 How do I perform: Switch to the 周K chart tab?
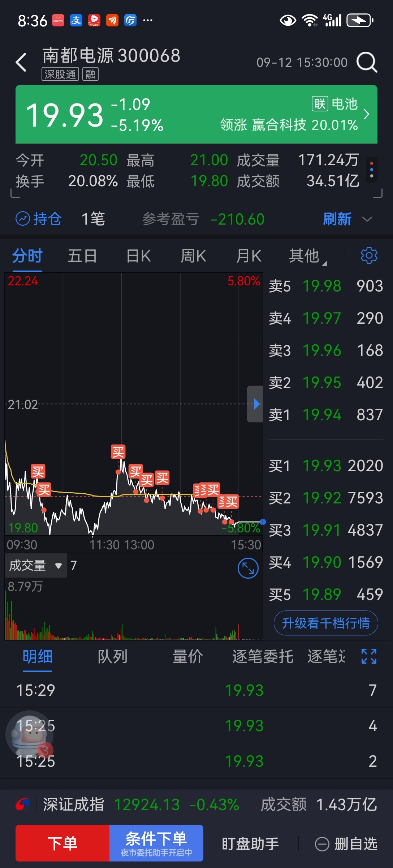pos(194,256)
